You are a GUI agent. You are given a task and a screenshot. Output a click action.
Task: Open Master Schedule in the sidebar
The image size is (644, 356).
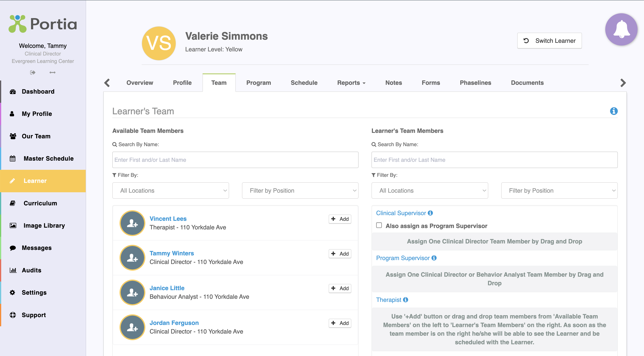[x=49, y=158]
